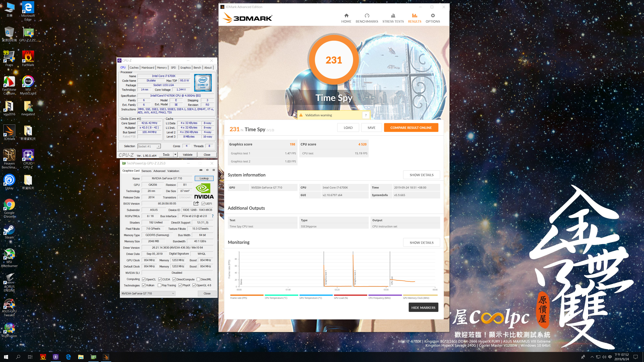This screenshot has height=362, width=644.
Task: Click the Lookup button in GPU-Z
Action: [204, 178]
